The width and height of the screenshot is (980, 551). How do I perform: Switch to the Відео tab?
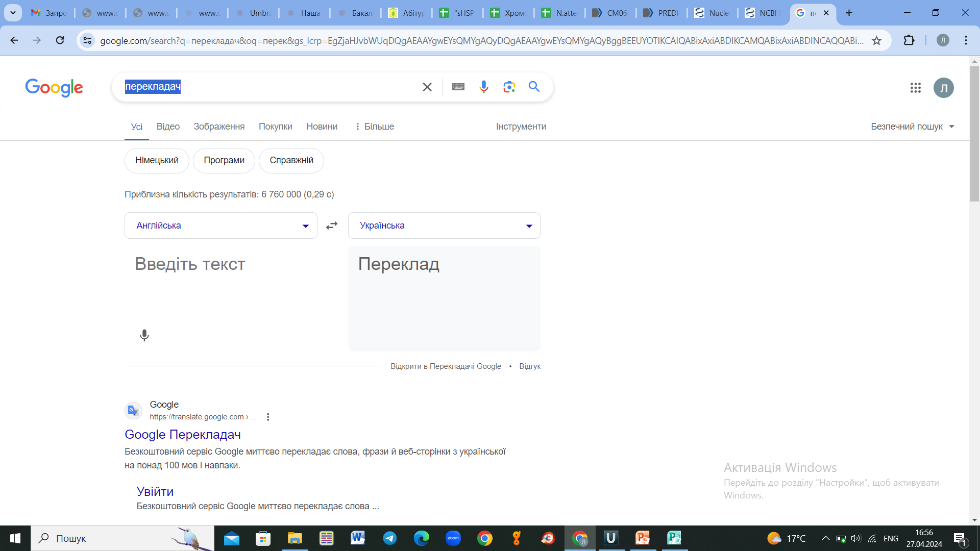pyautogui.click(x=168, y=127)
